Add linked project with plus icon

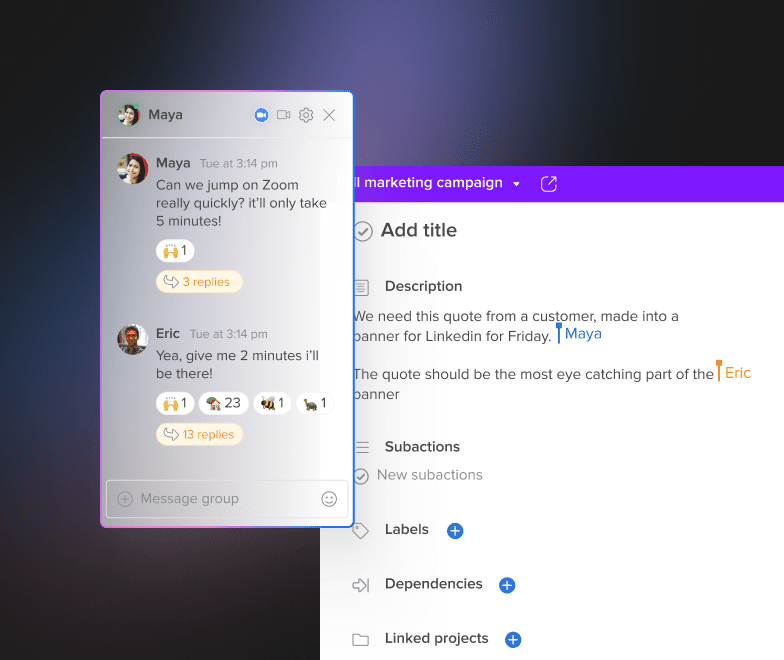pyautogui.click(x=513, y=639)
